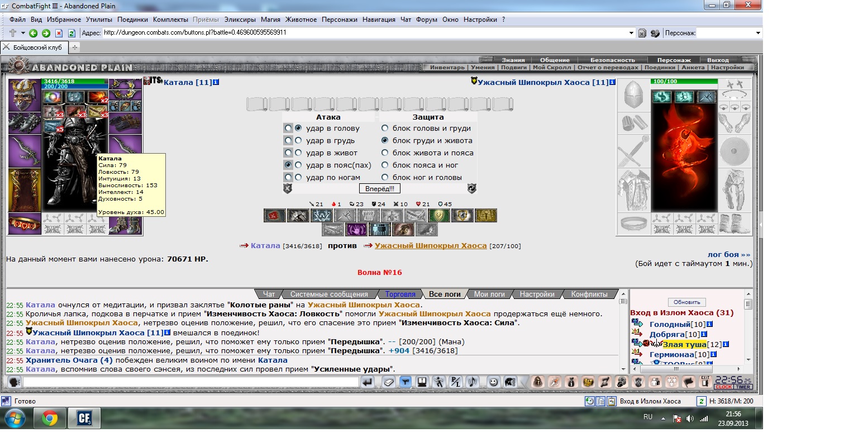Click the refresh page icon in toolbar
The width and height of the screenshot is (868, 437).
click(71, 33)
